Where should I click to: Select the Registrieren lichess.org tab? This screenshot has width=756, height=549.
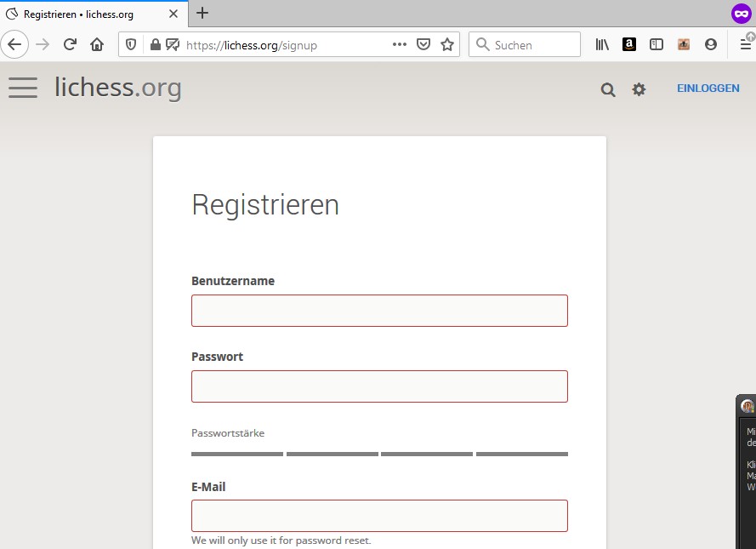(92, 14)
